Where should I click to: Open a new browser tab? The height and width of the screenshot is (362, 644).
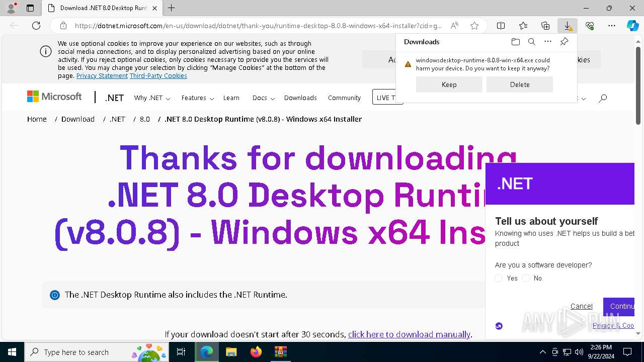tap(172, 8)
